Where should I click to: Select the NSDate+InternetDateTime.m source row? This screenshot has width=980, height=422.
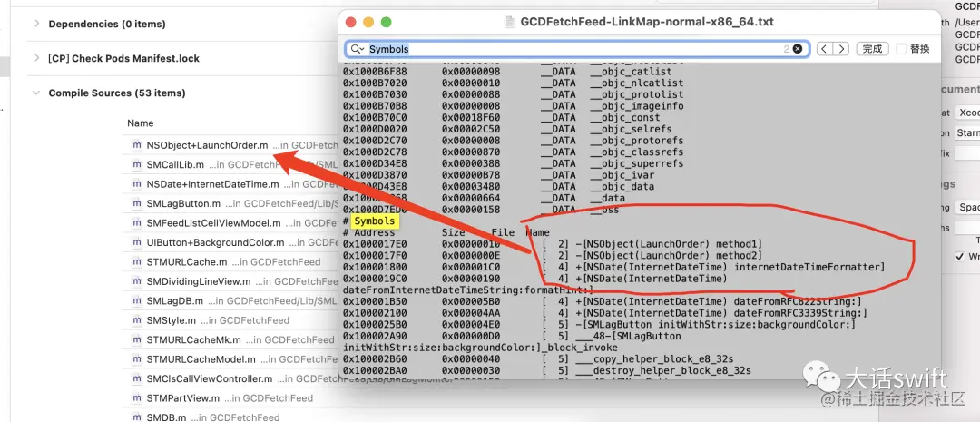230,184
